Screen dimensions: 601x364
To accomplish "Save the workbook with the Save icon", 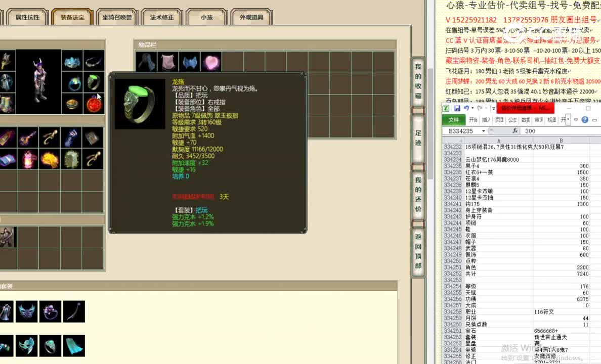I will (457, 108).
